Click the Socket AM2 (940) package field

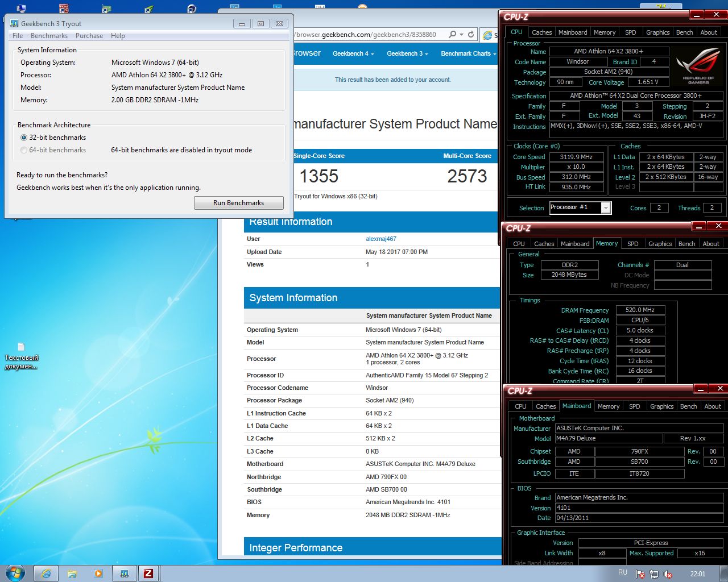click(608, 72)
